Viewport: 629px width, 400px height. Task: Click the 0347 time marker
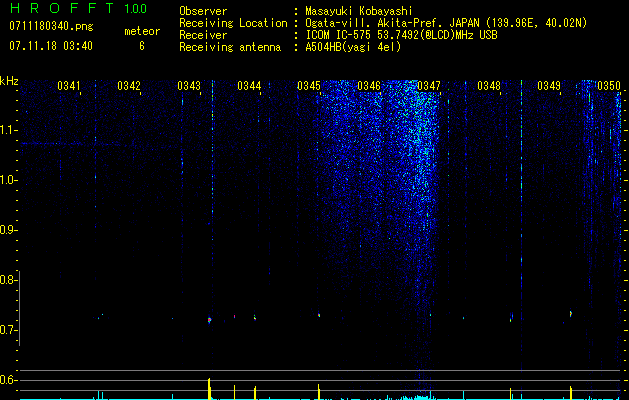click(429, 86)
